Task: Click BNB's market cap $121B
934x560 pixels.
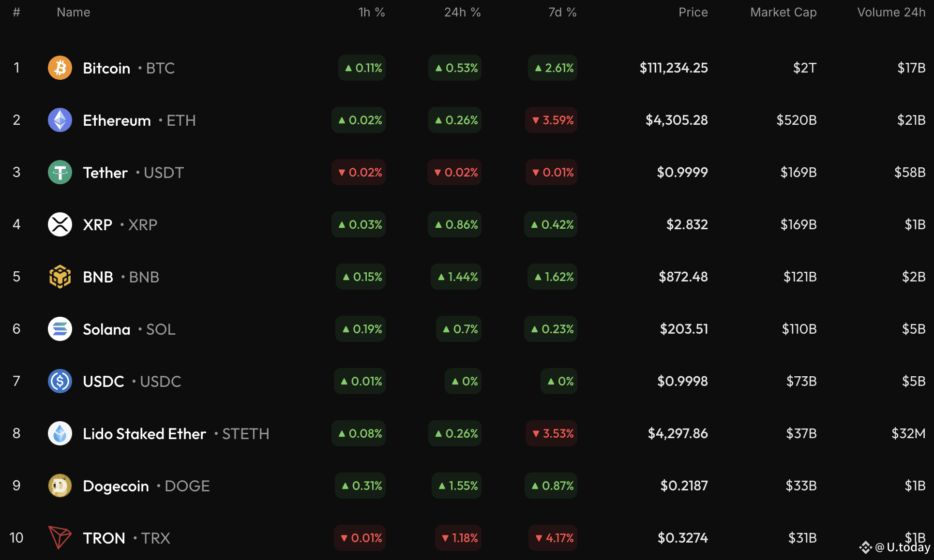Action: (x=800, y=277)
